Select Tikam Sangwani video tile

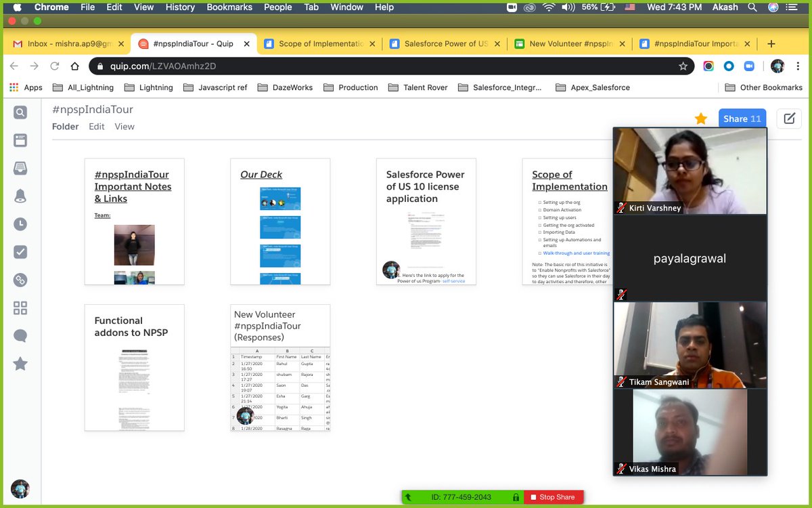[x=690, y=345]
